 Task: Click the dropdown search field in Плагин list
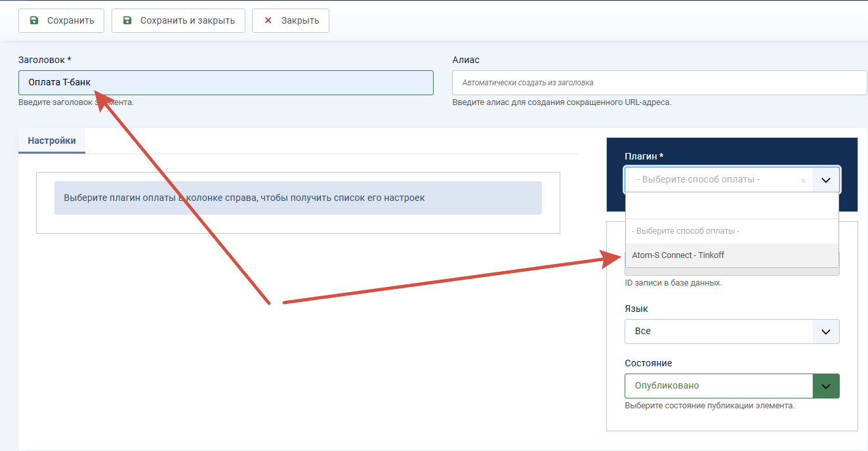(x=732, y=206)
